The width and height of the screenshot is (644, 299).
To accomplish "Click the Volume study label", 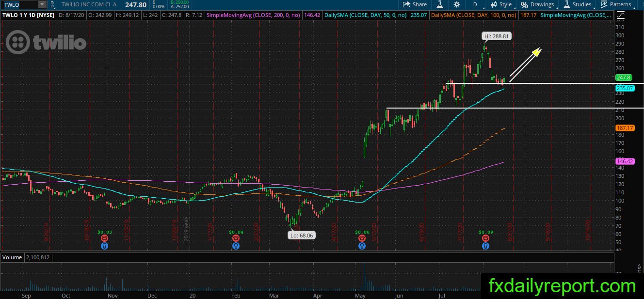I will [12, 257].
